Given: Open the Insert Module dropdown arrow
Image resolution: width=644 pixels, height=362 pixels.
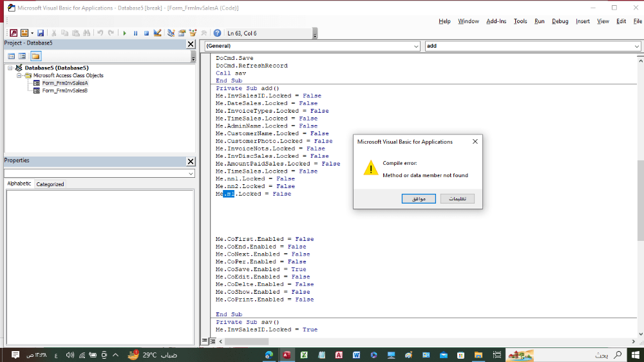Looking at the screenshot, I should 32,33.
